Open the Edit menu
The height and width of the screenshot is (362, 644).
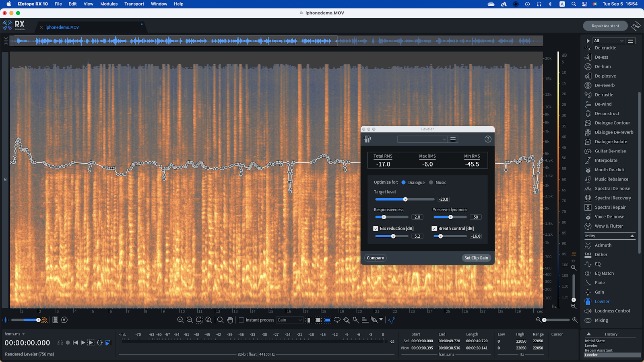coord(72,4)
